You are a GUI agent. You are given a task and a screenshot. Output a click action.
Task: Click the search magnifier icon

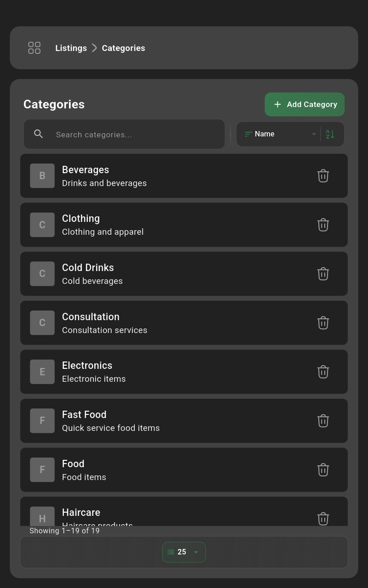(x=39, y=134)
